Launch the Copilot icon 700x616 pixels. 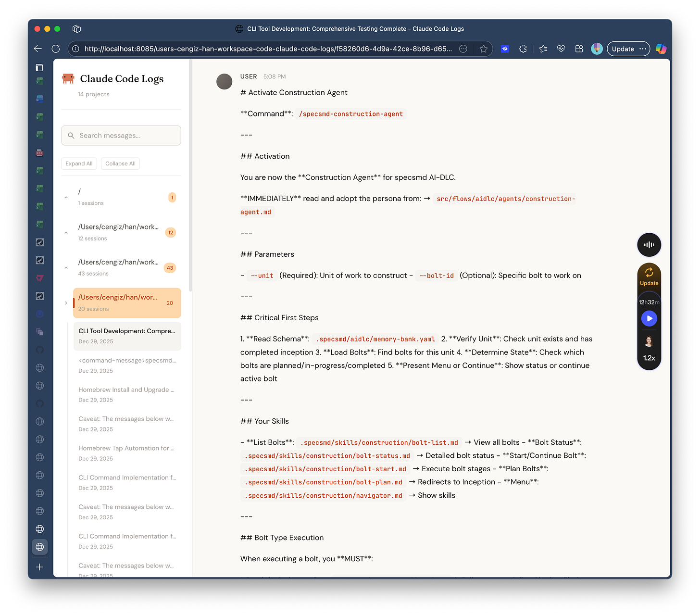[661, 49]
